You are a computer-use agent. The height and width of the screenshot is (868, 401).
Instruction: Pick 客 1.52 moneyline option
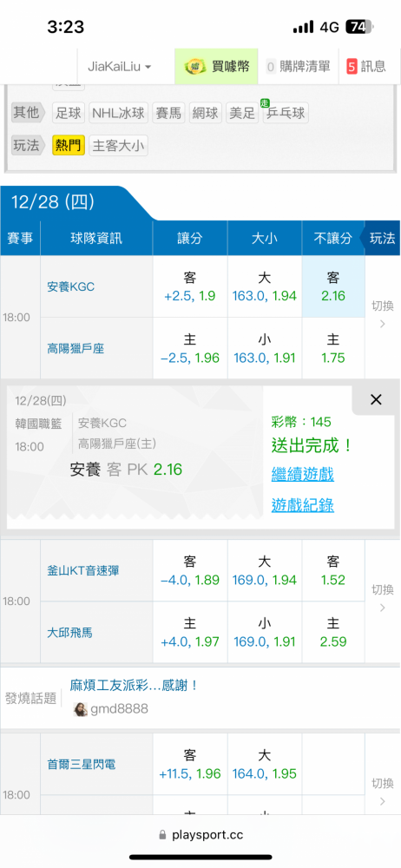(x=333, y=571)
